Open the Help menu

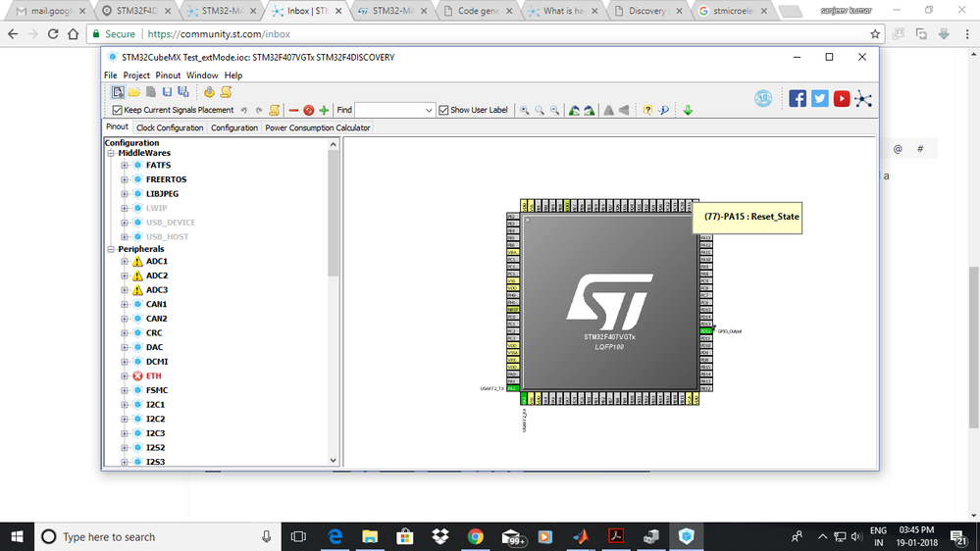[233, 75]
